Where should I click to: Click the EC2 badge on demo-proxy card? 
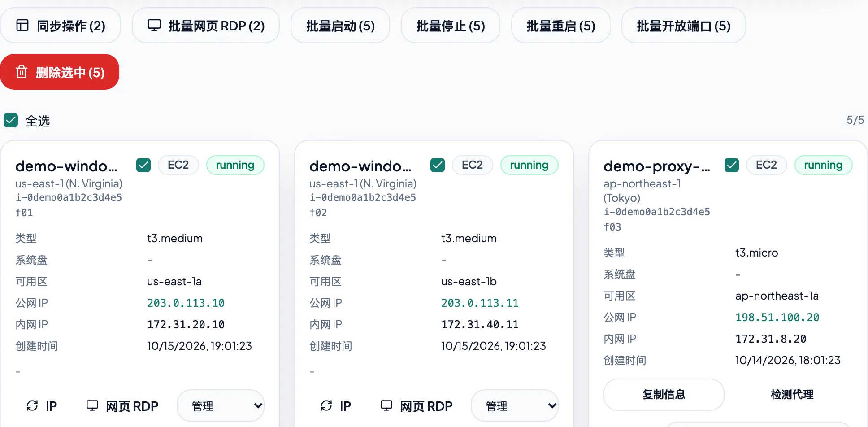click(766, 165)
